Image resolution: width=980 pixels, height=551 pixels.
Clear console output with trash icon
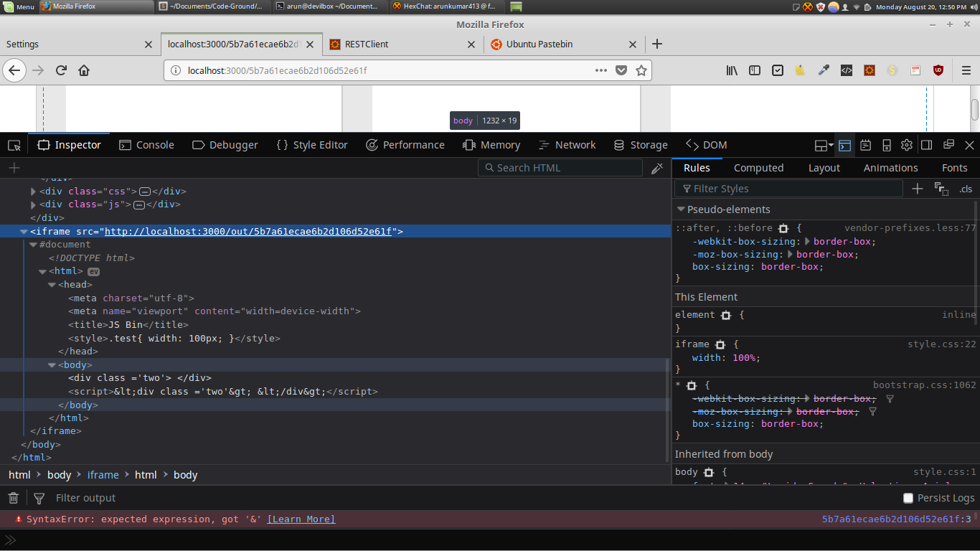tap(13, 498)
